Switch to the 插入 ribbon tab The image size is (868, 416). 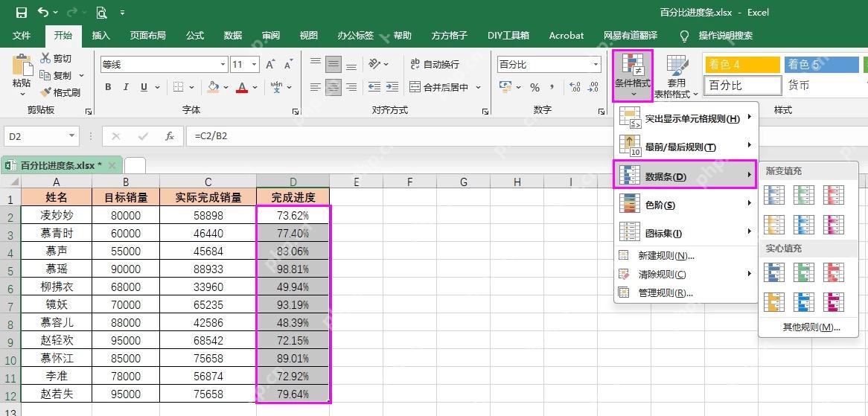(x=100, y=36)
